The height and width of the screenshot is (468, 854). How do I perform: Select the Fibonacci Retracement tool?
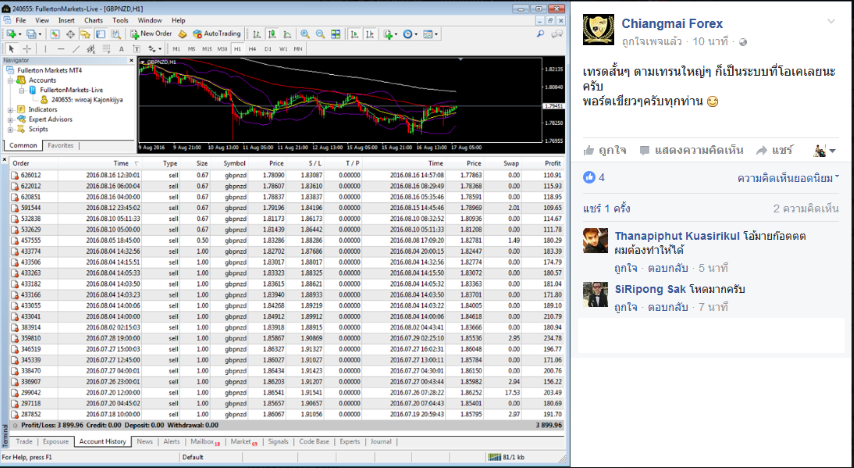click(x=106, y=49)
